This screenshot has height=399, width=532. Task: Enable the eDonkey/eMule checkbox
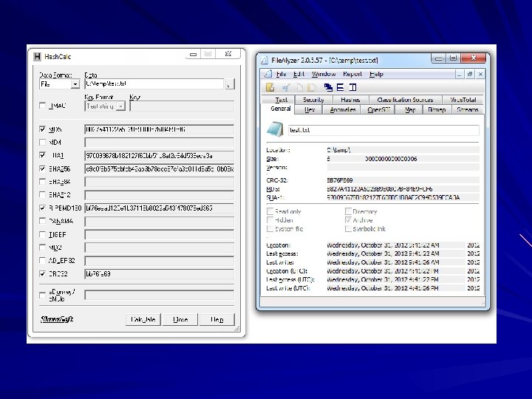click(x=42, y=295)
